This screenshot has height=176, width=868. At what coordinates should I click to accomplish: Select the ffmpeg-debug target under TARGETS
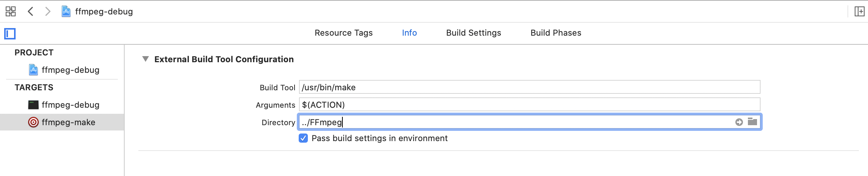(70, 105)
